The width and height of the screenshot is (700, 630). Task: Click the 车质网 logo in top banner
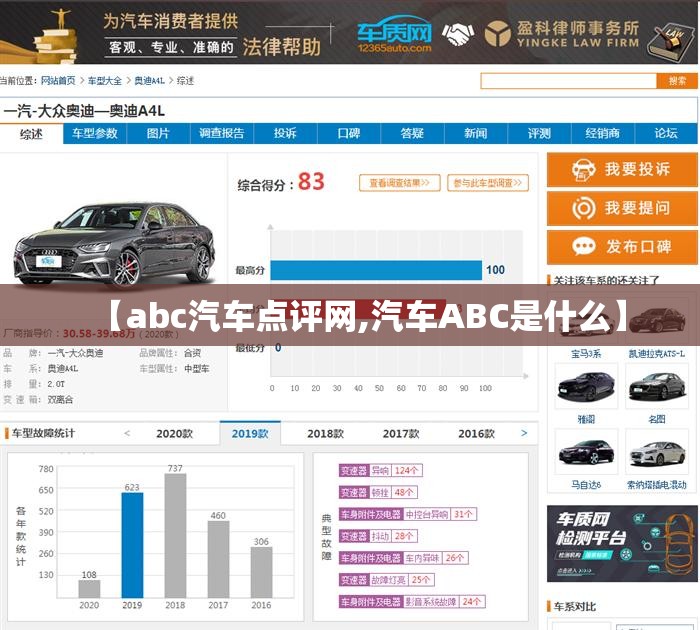tap(395, 34)
